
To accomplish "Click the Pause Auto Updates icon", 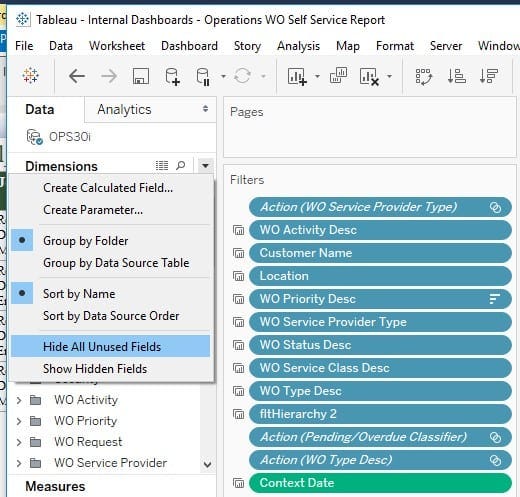I will point(203,76).
